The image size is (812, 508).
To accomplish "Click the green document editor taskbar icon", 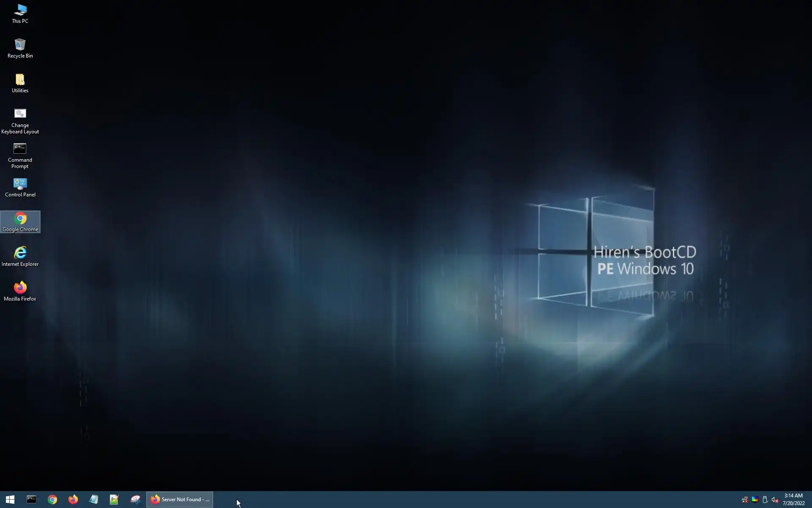I will coord(114,500).
